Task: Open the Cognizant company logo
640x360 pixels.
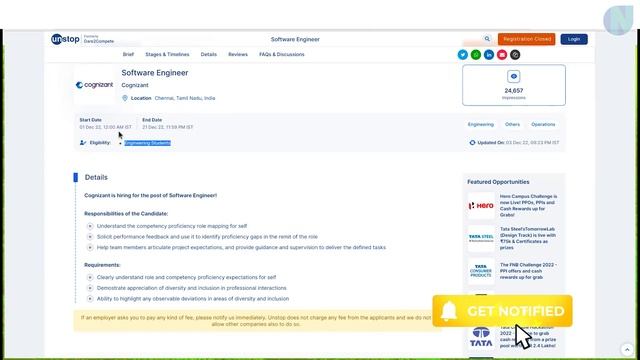Action: [94, 85]
